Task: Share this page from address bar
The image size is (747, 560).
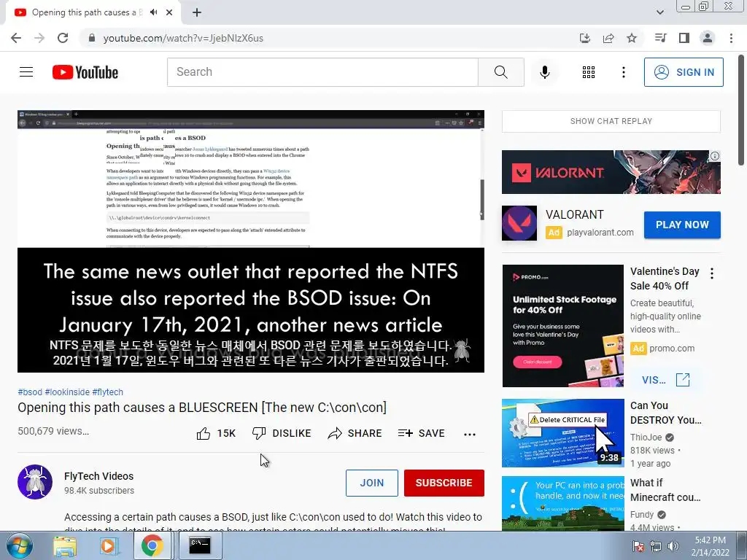Action: tap(608, 38)
